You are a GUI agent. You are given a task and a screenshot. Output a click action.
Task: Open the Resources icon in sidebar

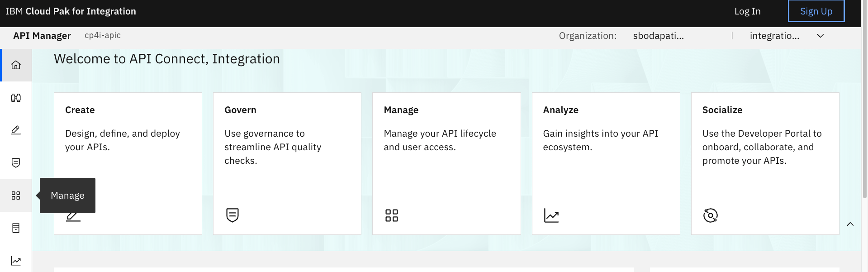click(16, 228)
